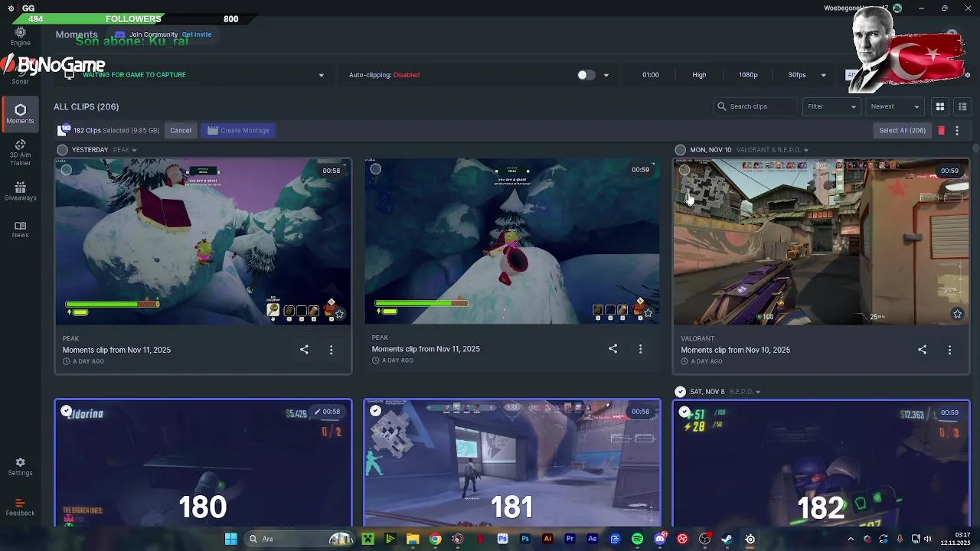Open more options beside Select All
The width and height of the screenshot is (980, 551).
957,130
